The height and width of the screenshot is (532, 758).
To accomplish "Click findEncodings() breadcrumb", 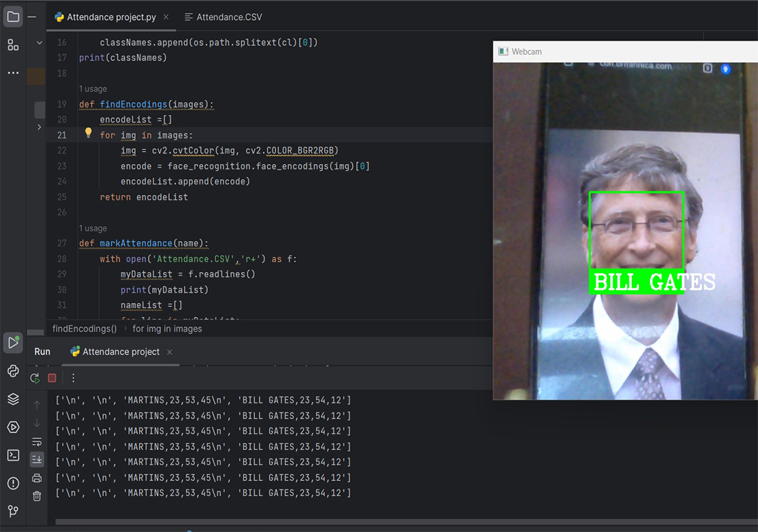I will pyautogui.click(x=85, y=328).
